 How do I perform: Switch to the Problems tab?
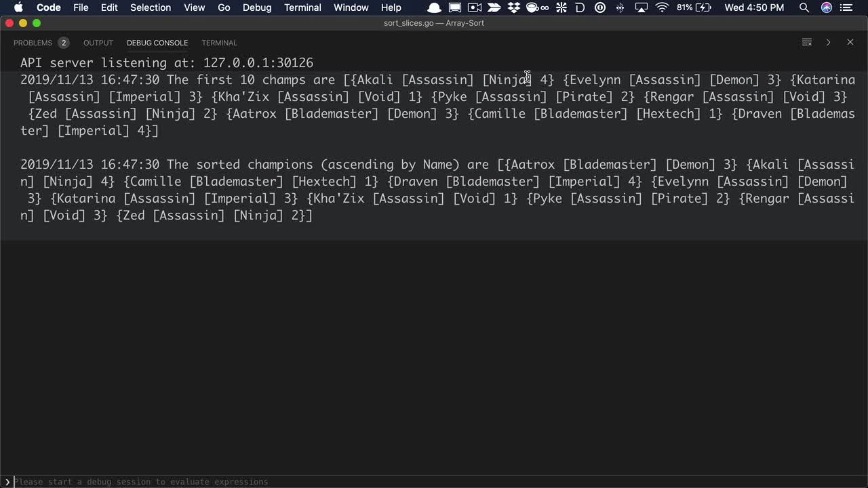(33, 43)
